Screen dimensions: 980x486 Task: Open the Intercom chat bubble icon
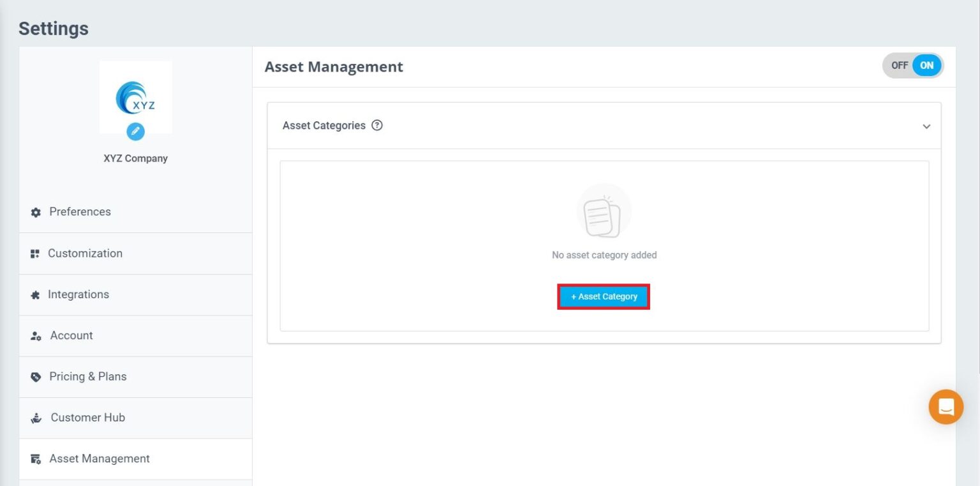tap(946, 407)
